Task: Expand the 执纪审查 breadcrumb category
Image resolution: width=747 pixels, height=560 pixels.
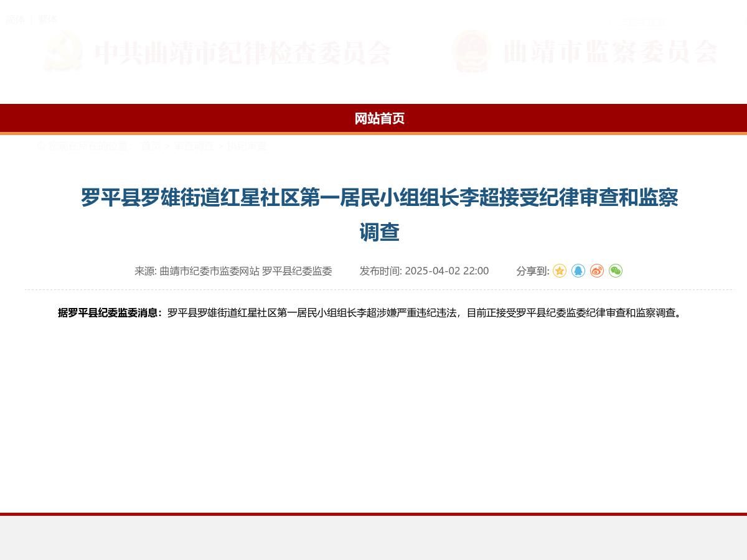Action: 247,146
